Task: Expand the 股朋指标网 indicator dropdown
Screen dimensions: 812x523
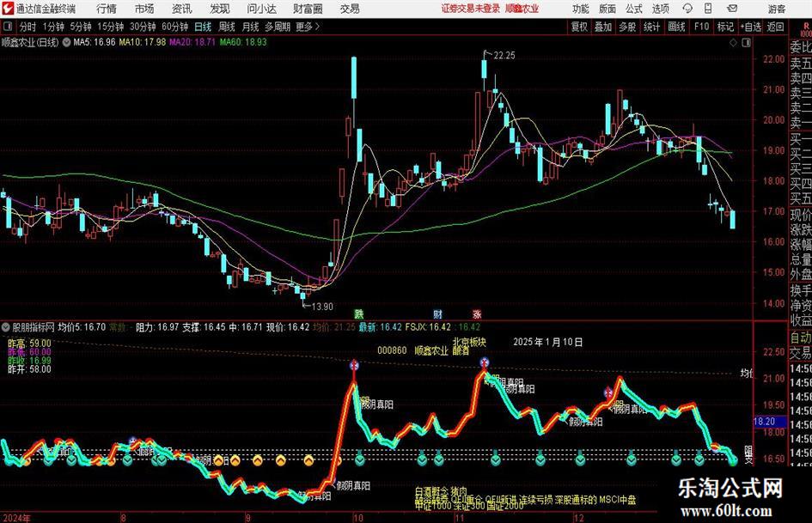Action: pyautogui.click(x=6, y=327)
